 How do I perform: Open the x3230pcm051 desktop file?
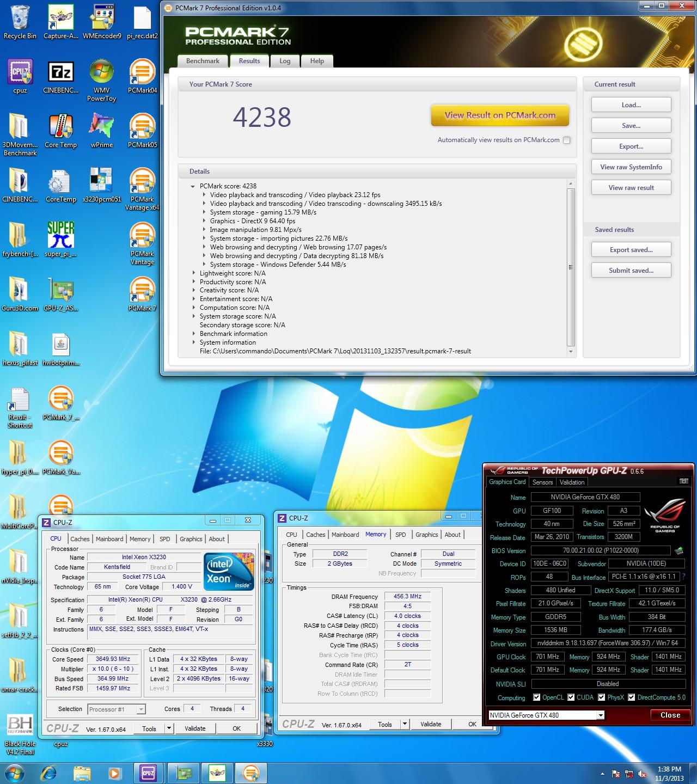(x=102, y=185)
